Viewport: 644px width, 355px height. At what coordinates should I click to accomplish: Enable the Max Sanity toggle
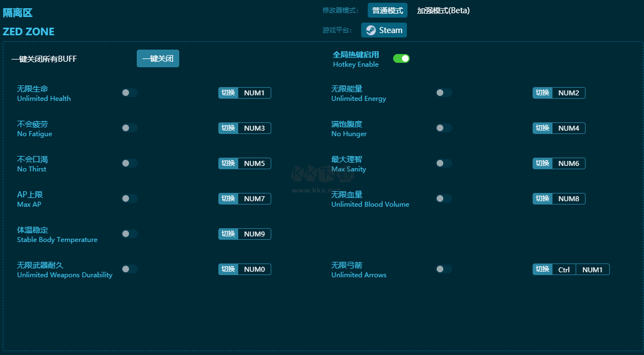pyautogui.click(x=444, y=163)
